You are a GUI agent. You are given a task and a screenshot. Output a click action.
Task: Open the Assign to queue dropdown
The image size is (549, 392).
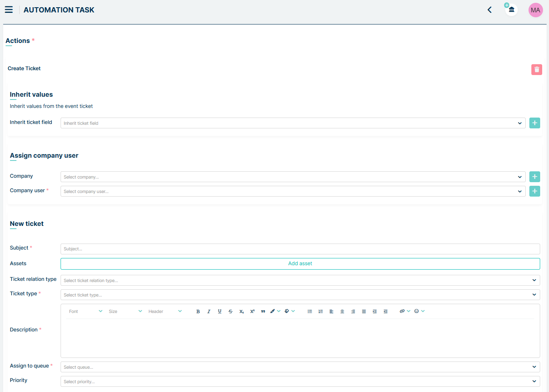pyautogui.click(x=300, y=367)
